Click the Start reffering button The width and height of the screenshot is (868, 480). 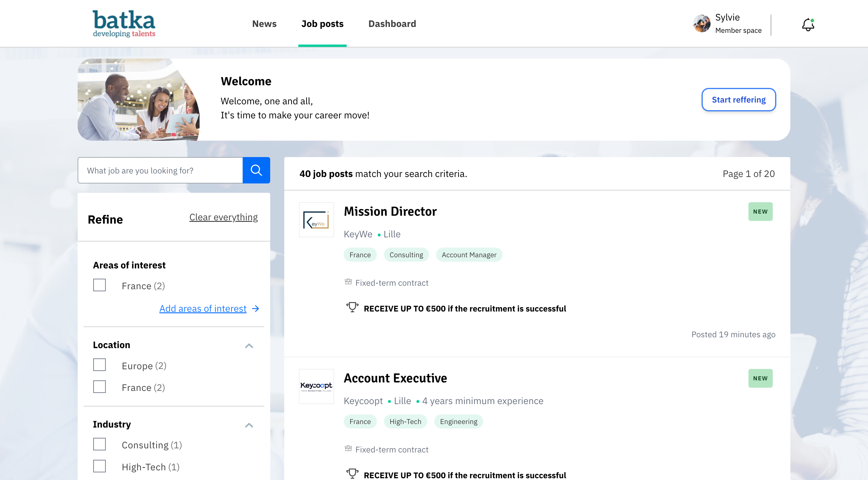point(738,100)
